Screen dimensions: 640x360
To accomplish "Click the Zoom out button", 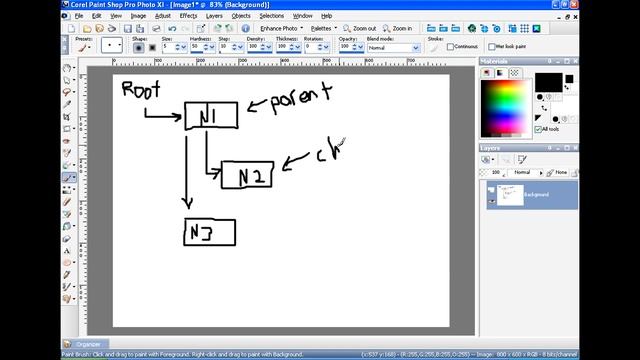I will [x=359, y=28].
